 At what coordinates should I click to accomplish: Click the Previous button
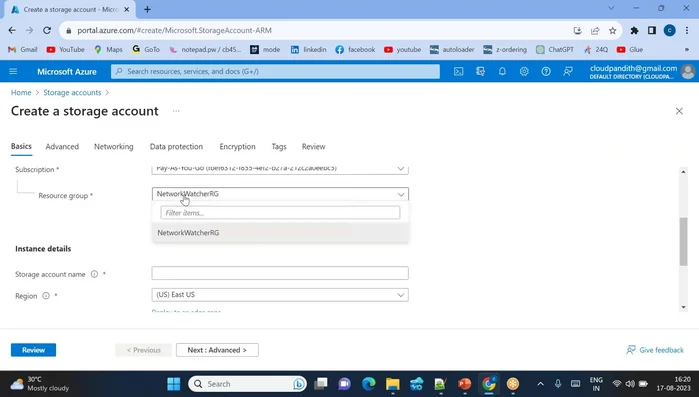point(144,350)
